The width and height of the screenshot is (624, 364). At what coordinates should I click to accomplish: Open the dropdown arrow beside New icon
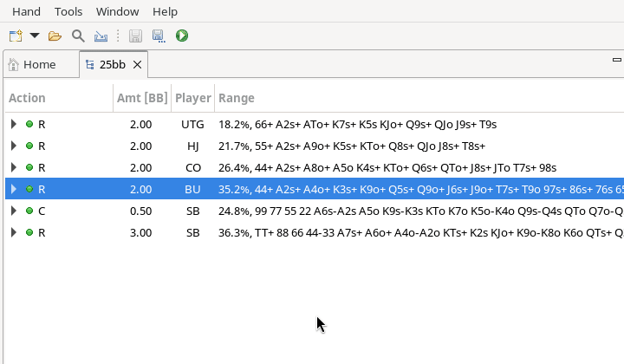pos(35,36)
